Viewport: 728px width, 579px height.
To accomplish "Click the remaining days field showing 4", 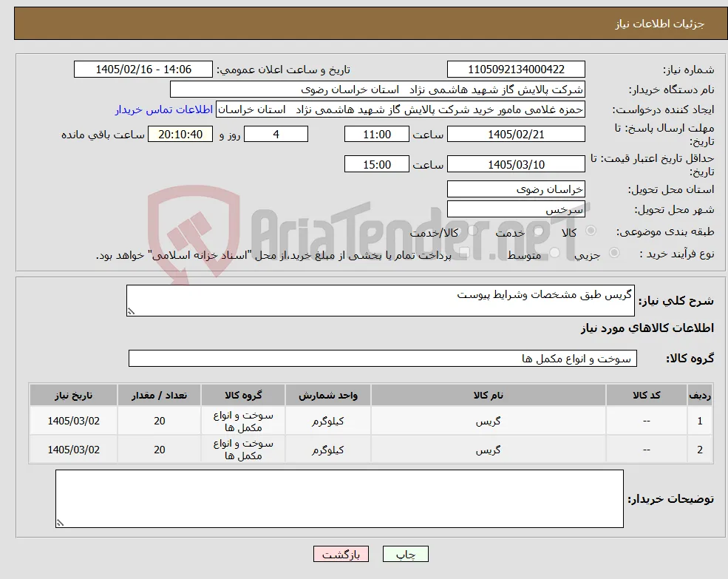I will (276, 135).
